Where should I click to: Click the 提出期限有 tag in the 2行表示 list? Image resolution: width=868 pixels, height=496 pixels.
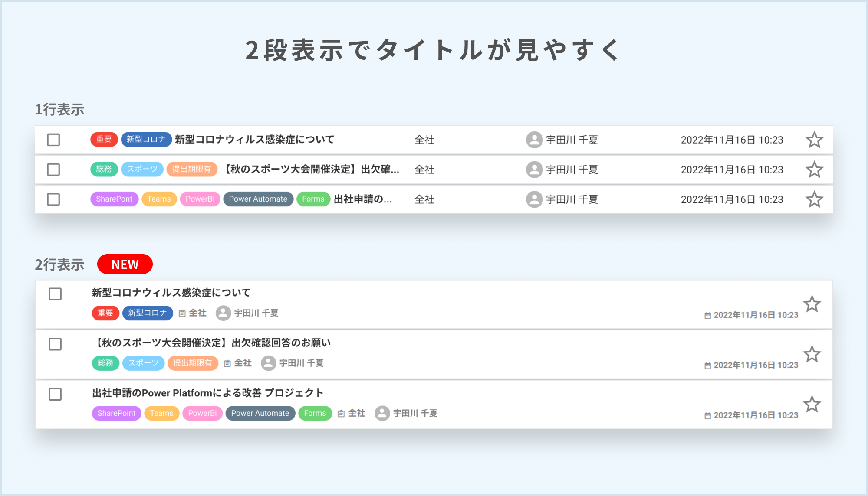(x=193, y=363)
